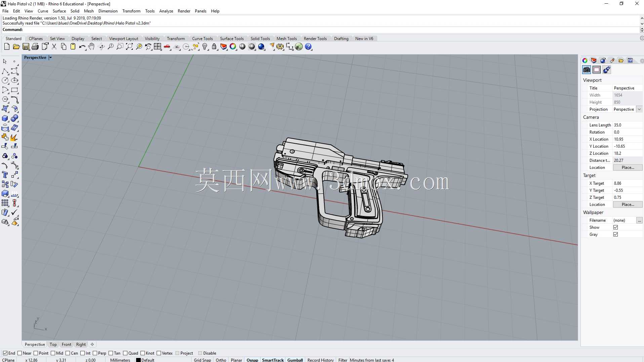The width and height of the screenshot is (644, 362).
Task: Select the Box solid tool in sidebar
Action: tap(5, 118)
